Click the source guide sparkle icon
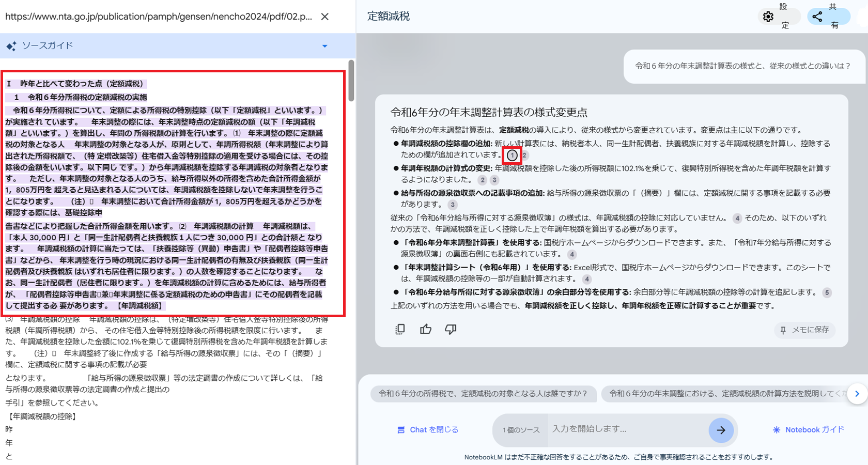This screenshot has height=465, width=868. pos(11,46)
